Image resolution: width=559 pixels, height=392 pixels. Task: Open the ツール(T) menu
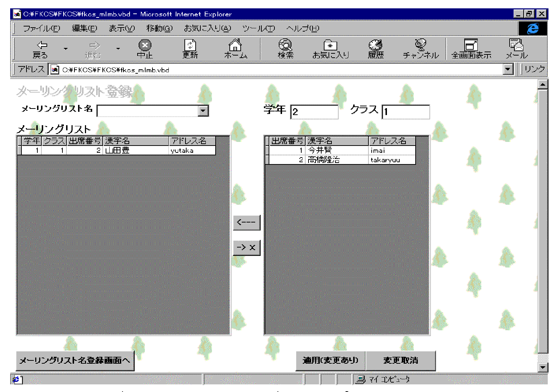click(258, 28)
